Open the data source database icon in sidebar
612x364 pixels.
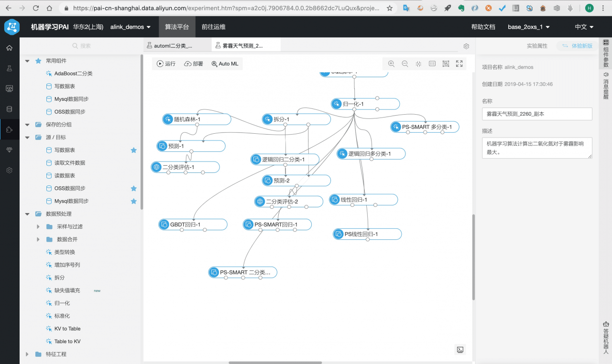10,109
